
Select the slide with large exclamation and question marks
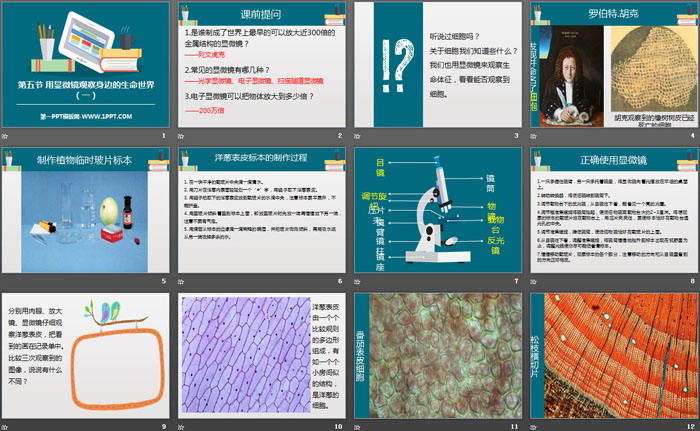click(438, 65)
